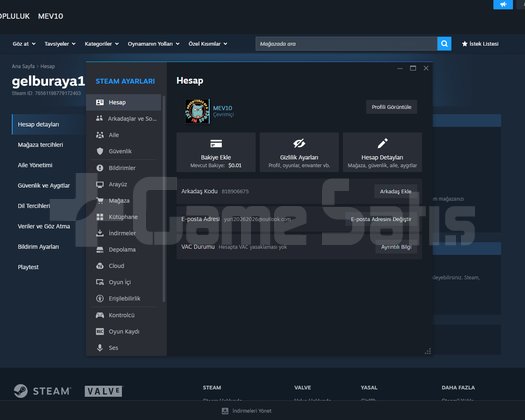Open the Hesap settings icon in sidebar
The width and height of the screenshot is (525, 420).
click(x=100, y=102)
